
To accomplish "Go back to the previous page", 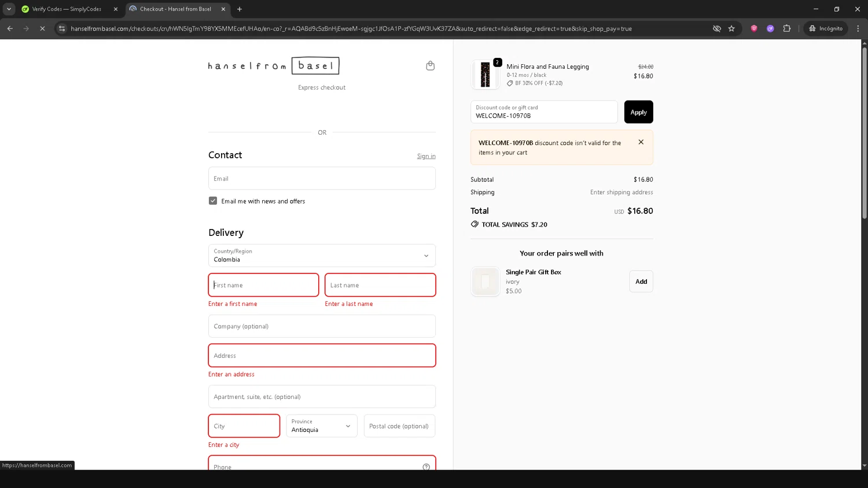I will coord(10,28).
